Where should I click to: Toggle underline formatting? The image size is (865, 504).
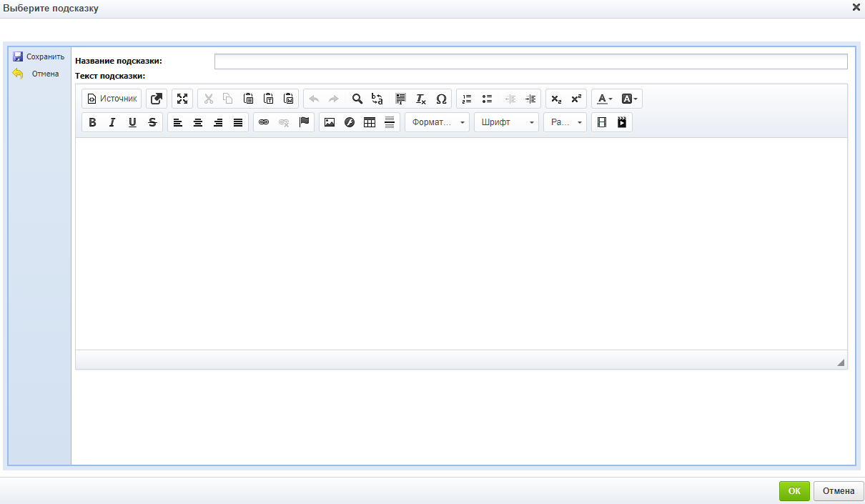(x=132, y=122)
